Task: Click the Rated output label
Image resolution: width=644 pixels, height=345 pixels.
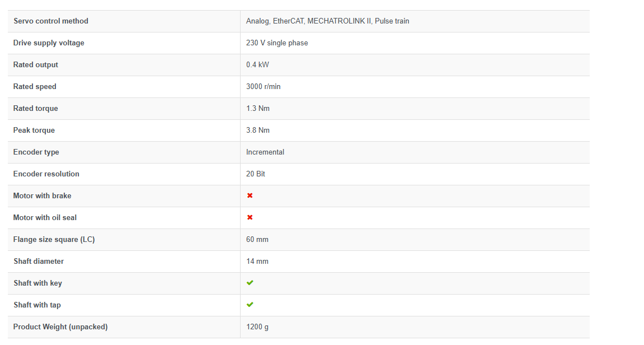Action: coord(36,65)
